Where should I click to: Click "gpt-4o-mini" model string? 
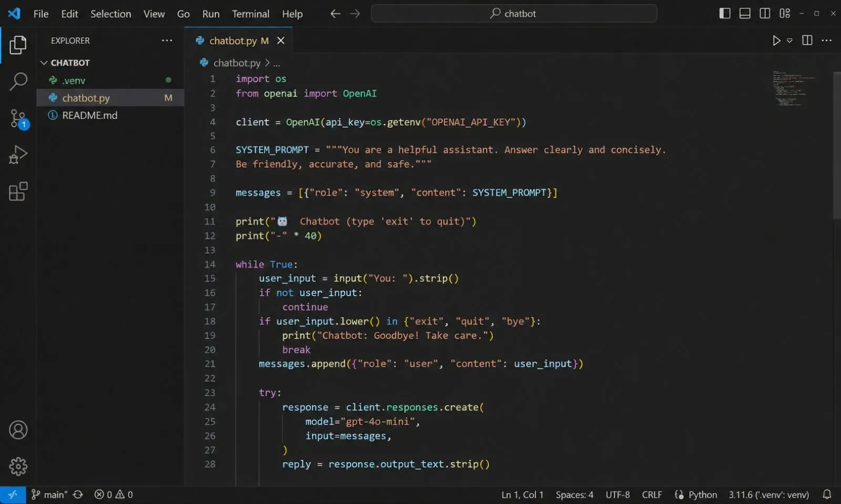[x=377, y=421]
